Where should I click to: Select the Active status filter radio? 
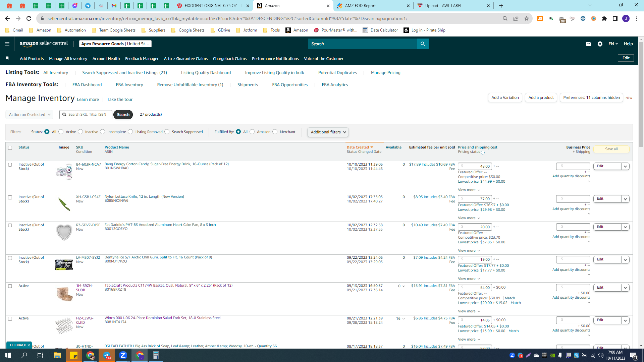tap(61, 132)
